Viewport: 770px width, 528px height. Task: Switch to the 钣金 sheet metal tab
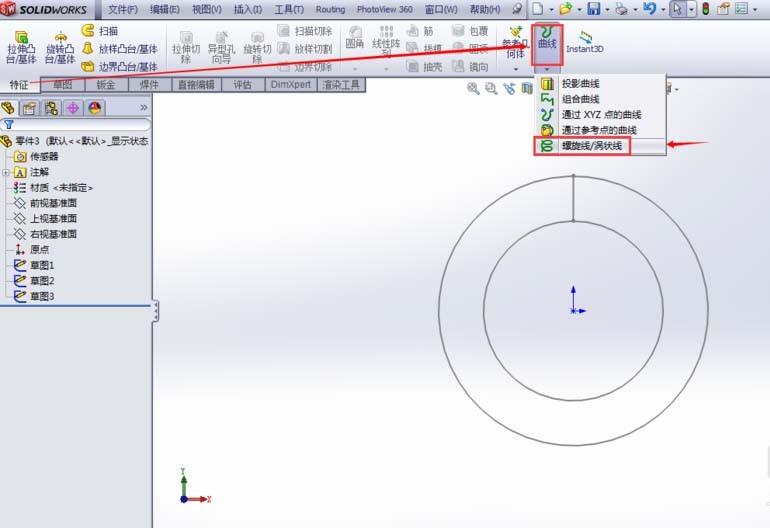pos(106,84)
